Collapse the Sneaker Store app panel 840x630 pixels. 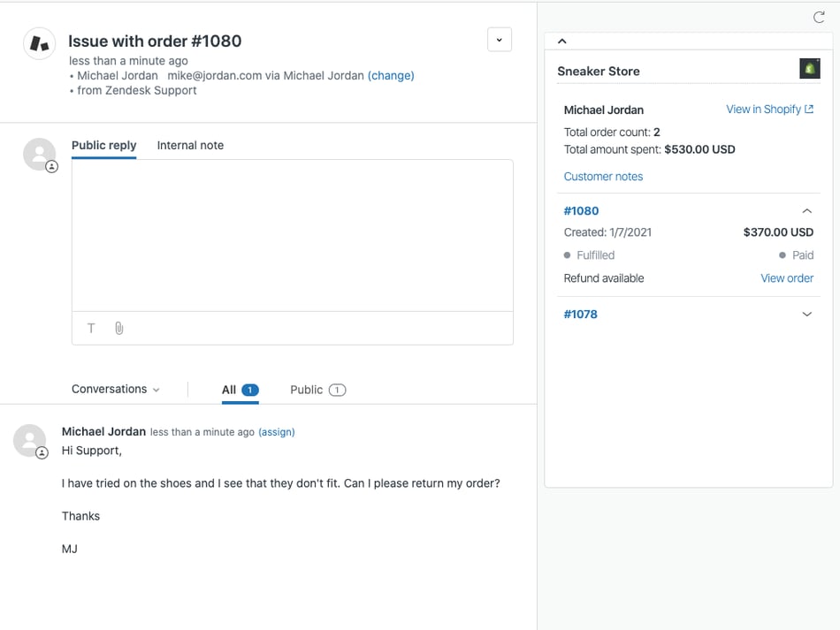(562, 42)
